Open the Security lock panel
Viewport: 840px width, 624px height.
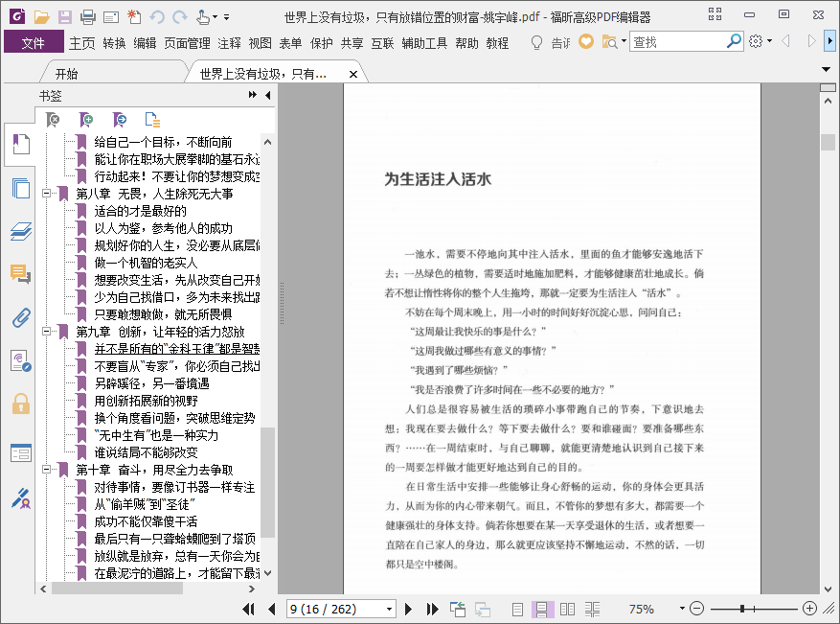point(20,404)
